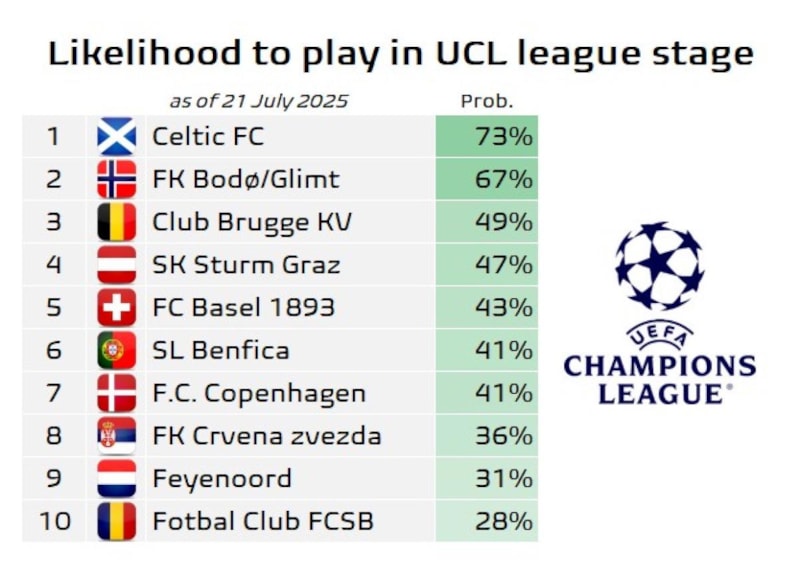800x578 pixels.
Task: Click the Serbia flag beside Crvena zvezda
Action: [117, 436]
